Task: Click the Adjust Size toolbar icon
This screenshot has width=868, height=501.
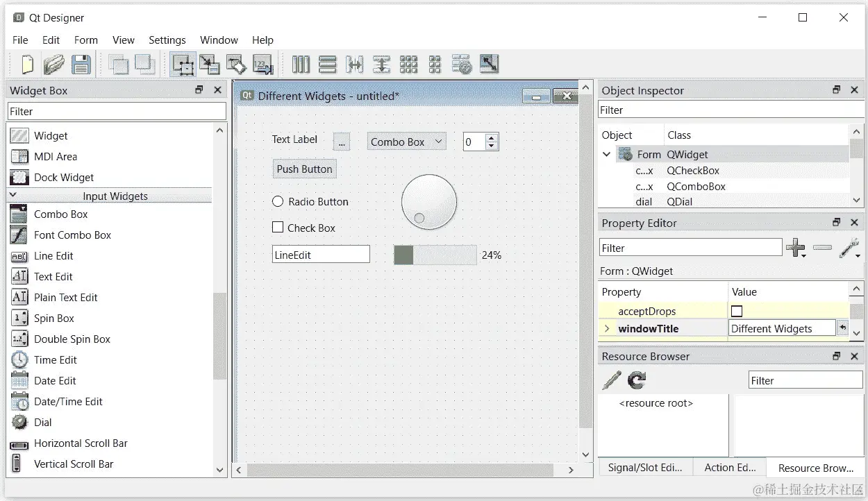Action: [489, 65]
